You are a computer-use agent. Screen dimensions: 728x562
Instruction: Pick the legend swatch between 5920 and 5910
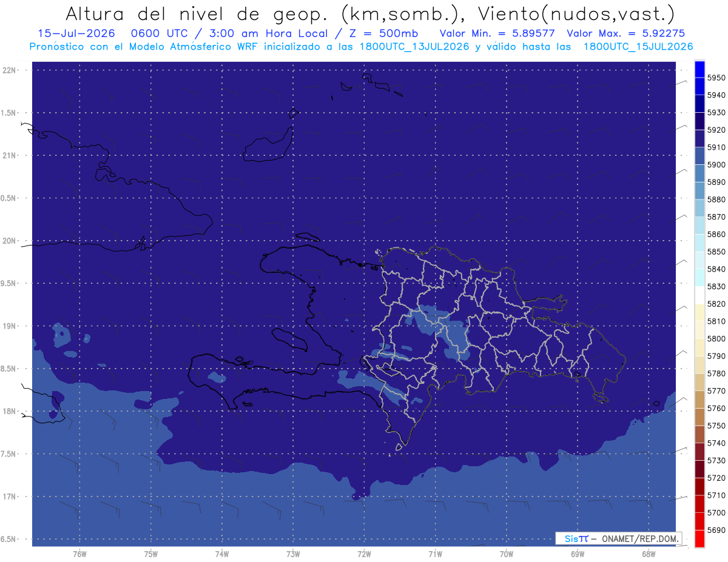point(699,139)
